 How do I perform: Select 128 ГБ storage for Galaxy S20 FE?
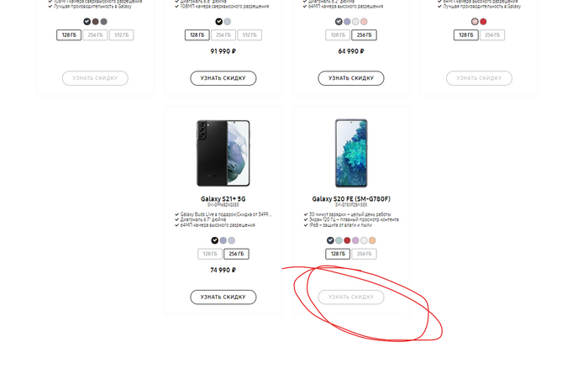(338, 254)
